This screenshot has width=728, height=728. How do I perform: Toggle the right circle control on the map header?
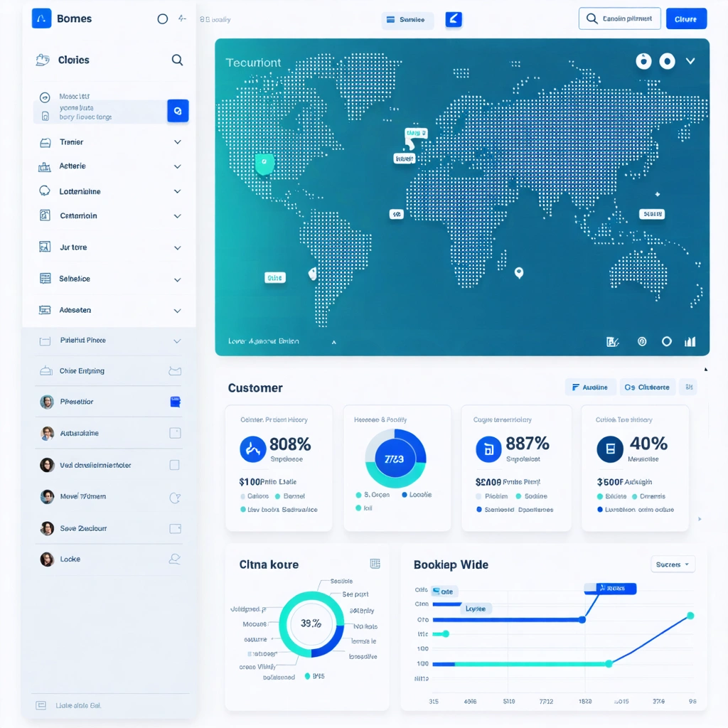point(667,61)
